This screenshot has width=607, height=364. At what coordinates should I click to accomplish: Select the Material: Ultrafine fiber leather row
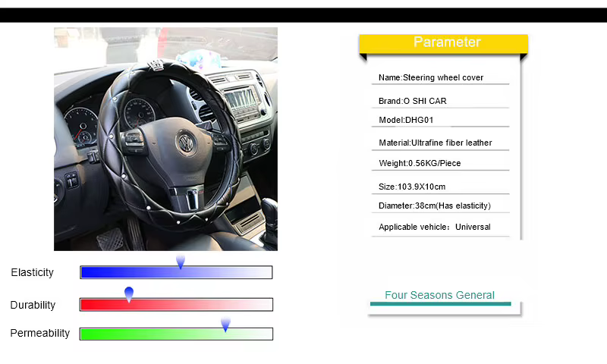tap(441, 143)
